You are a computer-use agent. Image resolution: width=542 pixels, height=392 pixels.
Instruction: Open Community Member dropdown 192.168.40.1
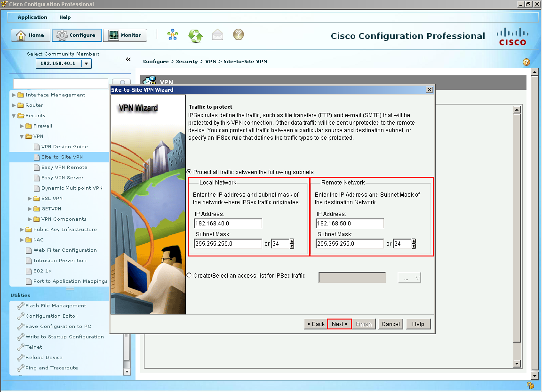[87, 64]
